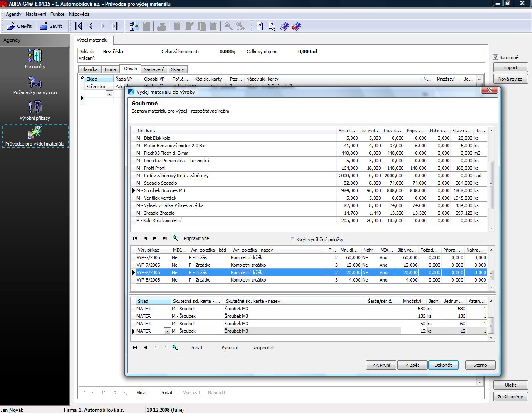Image resolution: width=532 pixels, height=413 pixels.
Task: Switch to the Firma tab
Action: [x=110, y=69]
